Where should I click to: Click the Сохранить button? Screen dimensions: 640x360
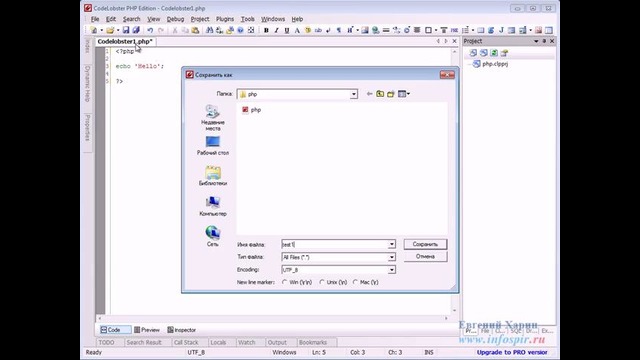click(x=425, y=244)
